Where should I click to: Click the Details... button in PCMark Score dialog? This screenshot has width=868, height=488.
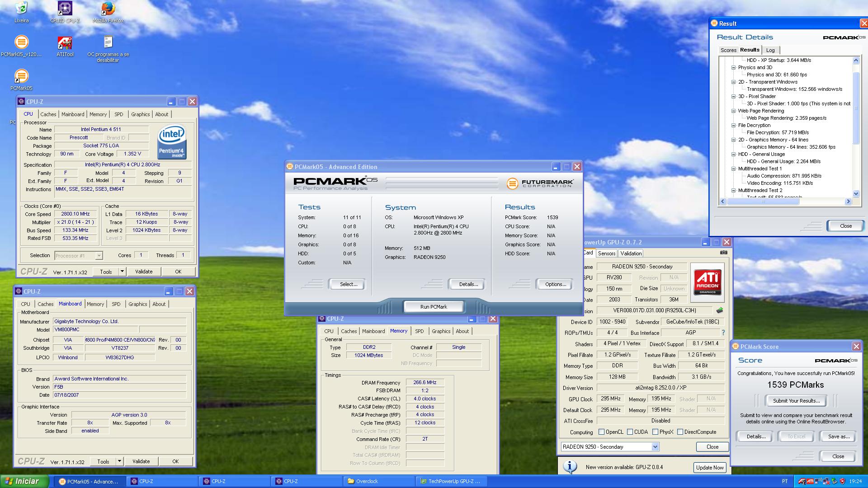(x=756, y=436)
